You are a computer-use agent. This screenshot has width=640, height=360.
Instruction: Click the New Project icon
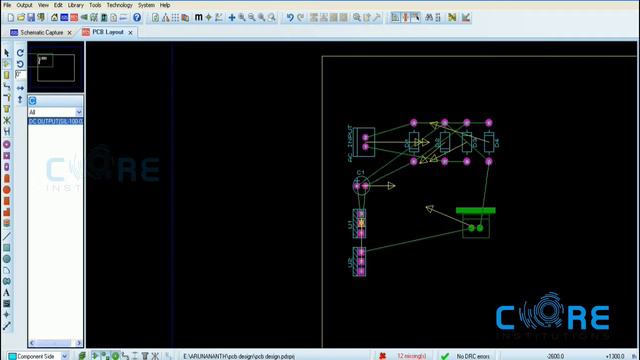click(11, 18)
